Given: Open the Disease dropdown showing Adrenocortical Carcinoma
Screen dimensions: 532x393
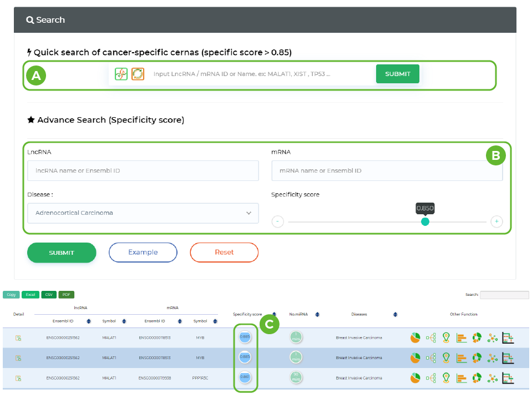Looking at the screenshot, I should [x=143, y=213].
